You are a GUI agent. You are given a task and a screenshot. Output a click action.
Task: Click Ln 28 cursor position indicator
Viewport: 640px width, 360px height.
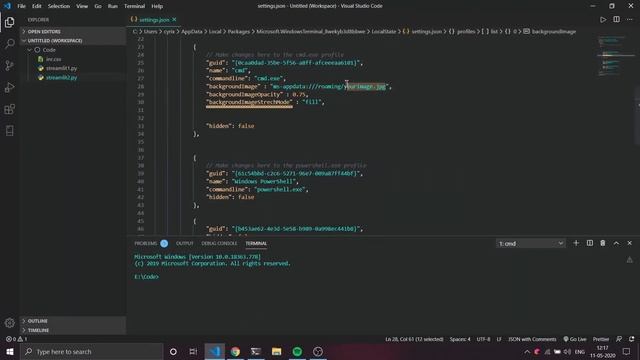click(x=414, y=339)
